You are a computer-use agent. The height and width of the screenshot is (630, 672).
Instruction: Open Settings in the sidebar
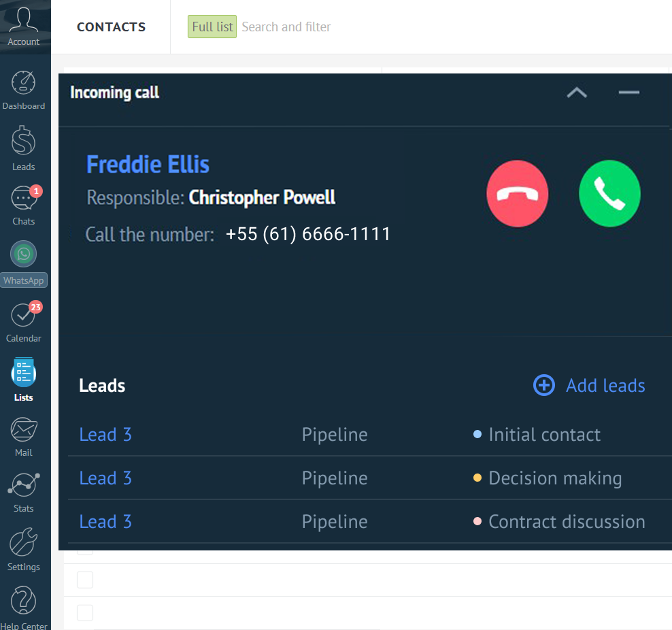click(x=24, y=550)
